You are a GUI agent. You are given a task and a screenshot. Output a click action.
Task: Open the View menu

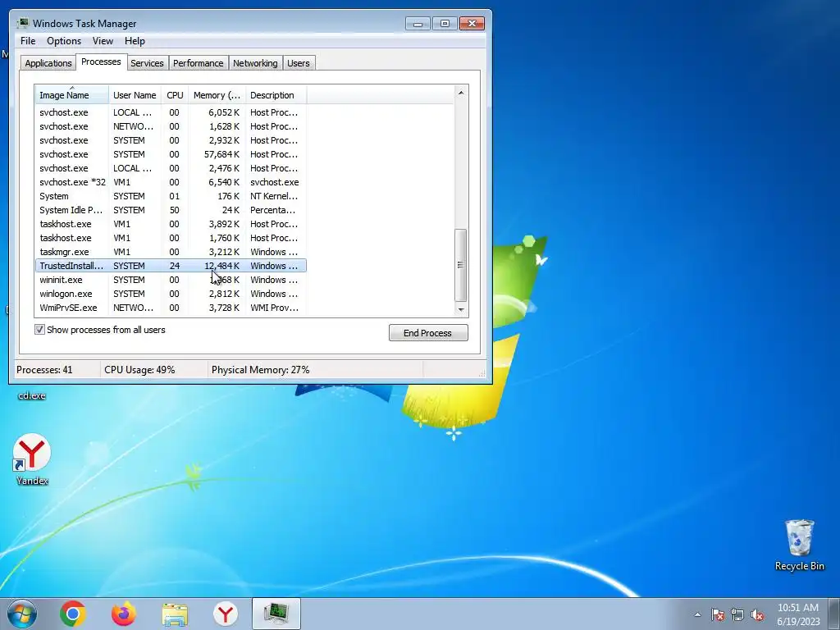point(103,41)
